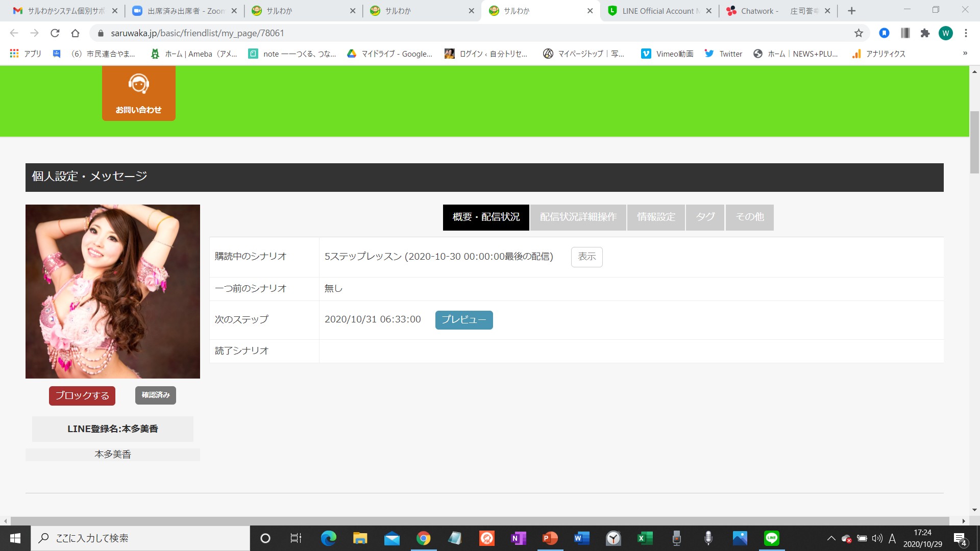This screenshot has height=551, width=980.
Task: Click the ブロックする button
Action: coord(82,395)
